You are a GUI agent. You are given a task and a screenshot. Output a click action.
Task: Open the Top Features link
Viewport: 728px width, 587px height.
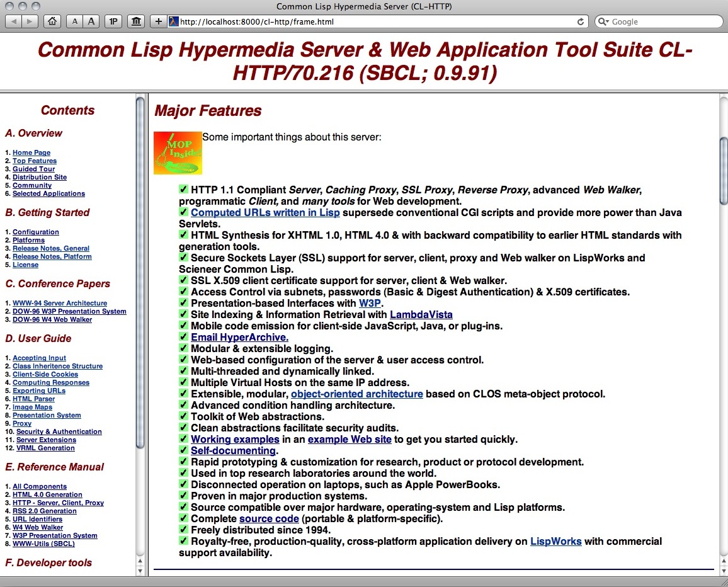(35, 161)
